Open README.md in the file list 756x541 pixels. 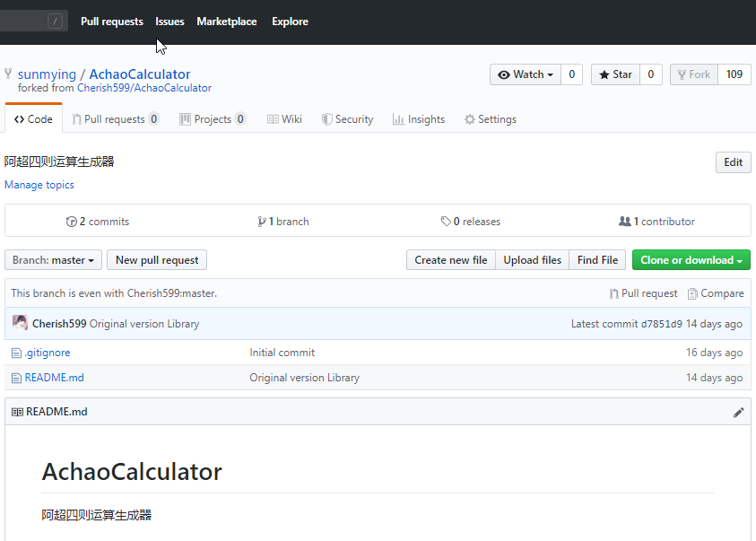(55, 378)
